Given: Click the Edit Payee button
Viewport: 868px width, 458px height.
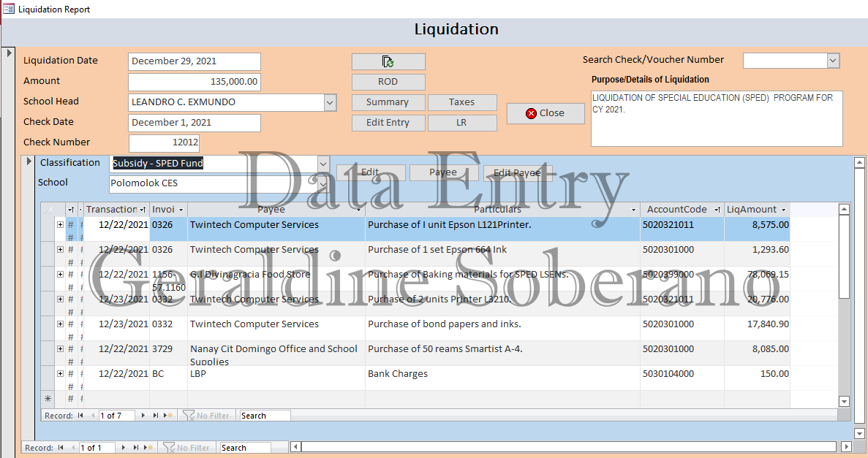Looking at the screenshot, I should pos(518,172).
